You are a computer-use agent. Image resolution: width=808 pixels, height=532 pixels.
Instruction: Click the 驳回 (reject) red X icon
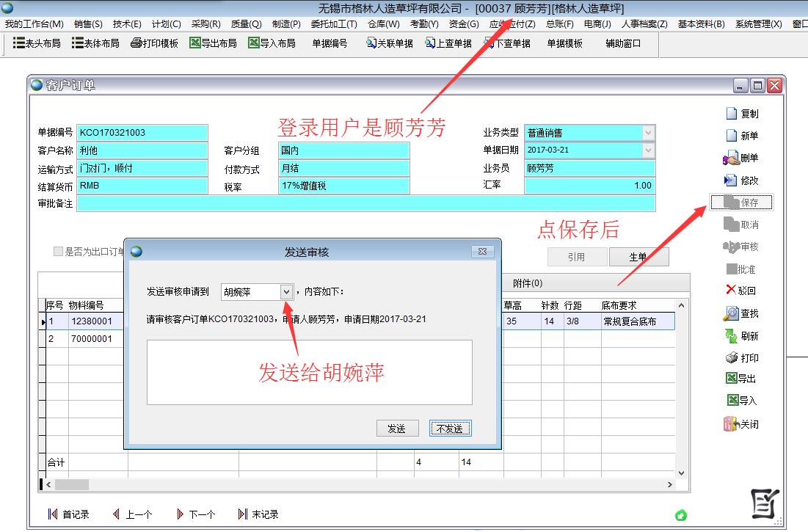(x=730, y=290)
